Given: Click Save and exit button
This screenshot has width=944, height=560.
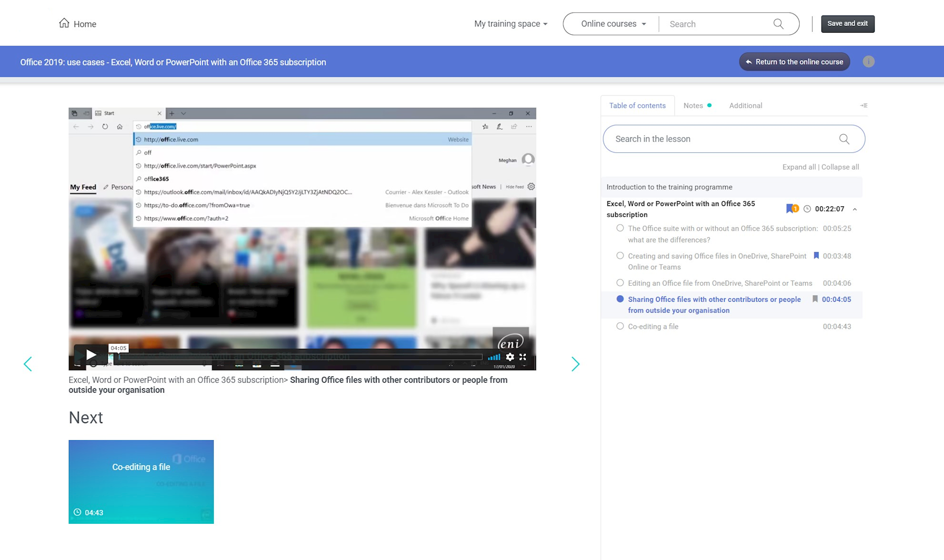Looking at the screenshot, I should point(848,24).
